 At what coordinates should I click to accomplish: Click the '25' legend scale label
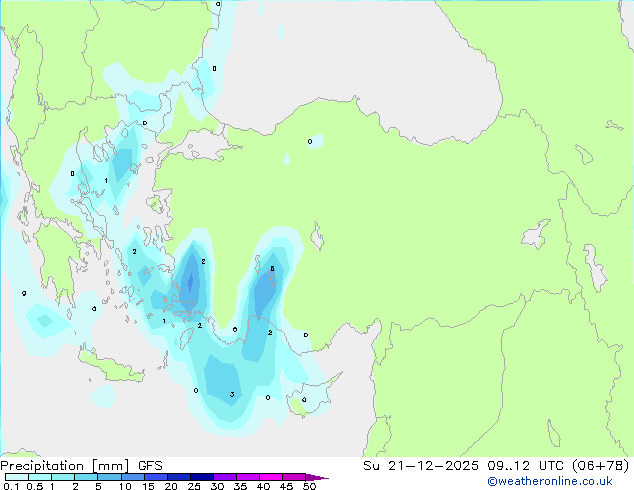tap(194, 486)
